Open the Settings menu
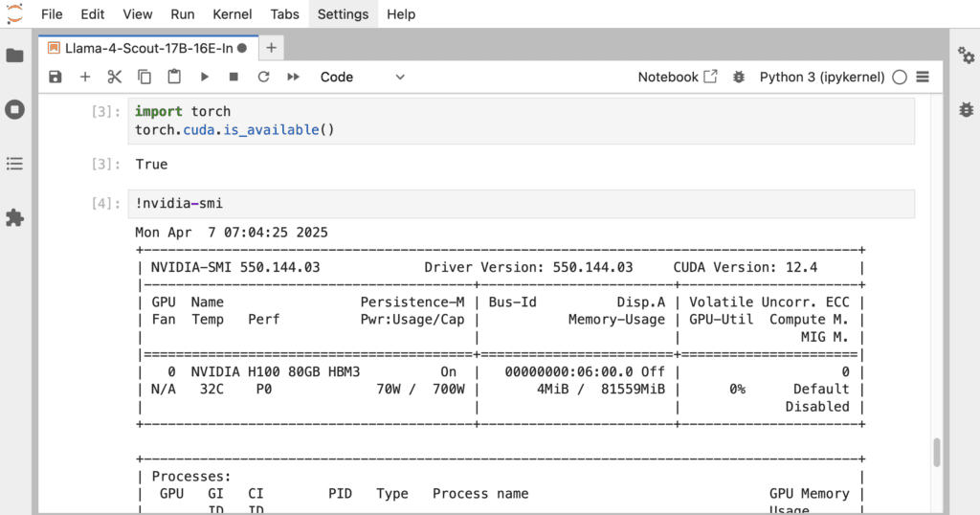980x515 pixels. [x=344, y=13]
